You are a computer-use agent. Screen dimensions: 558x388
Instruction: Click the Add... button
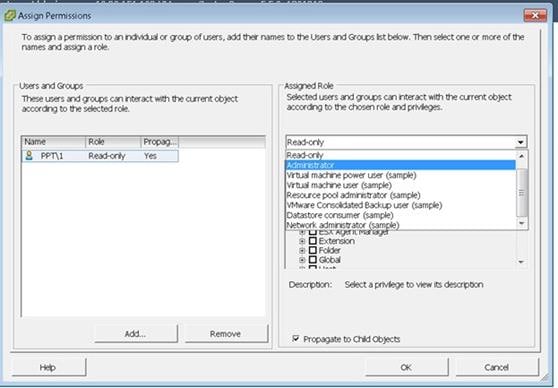[x=136, y=334]
